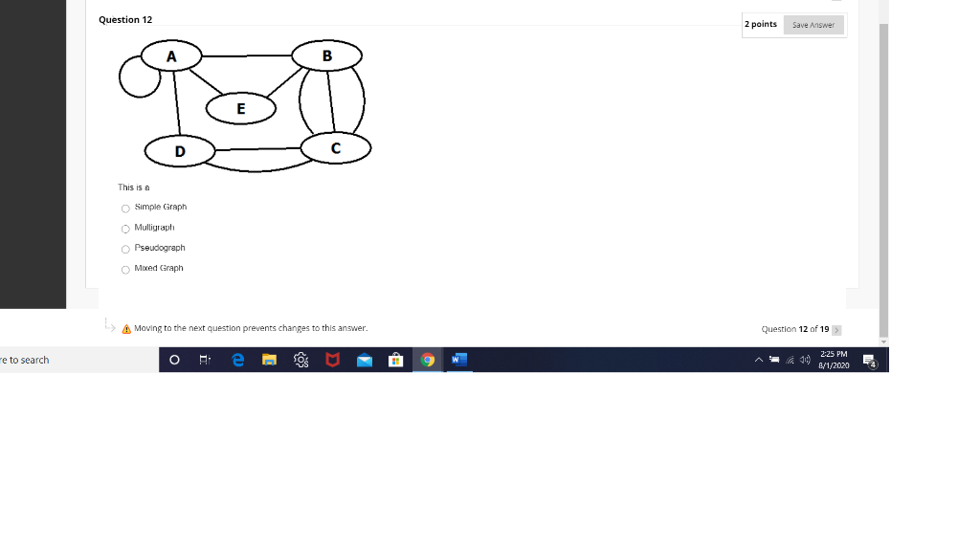Open Cortana circle on taskbar
This screenshot has height=551, width=980.
[174, 360]
